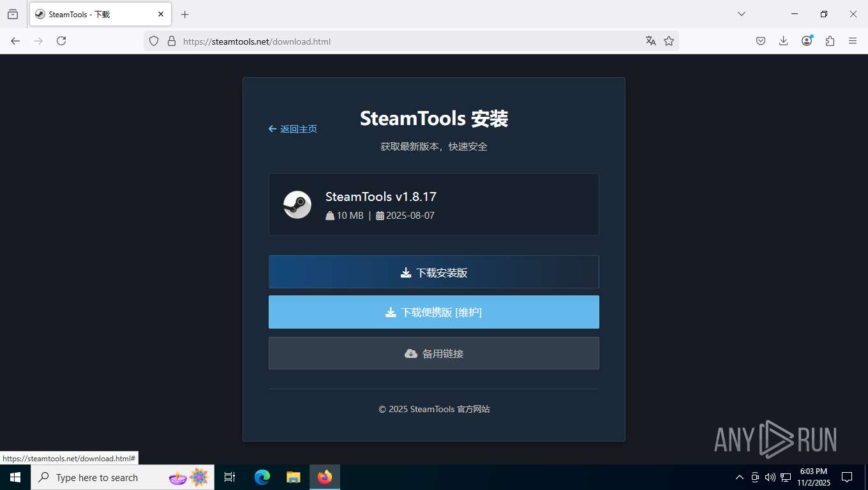
Task: Open Task View on taskbar
Action: tap(230, 477)
